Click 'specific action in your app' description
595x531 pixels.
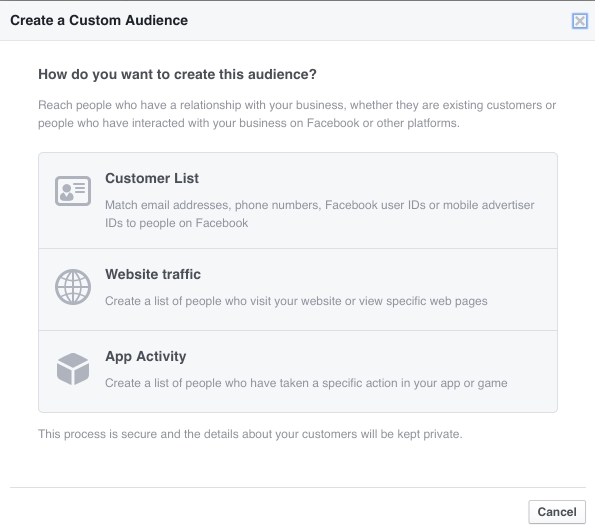pos(306,383)
